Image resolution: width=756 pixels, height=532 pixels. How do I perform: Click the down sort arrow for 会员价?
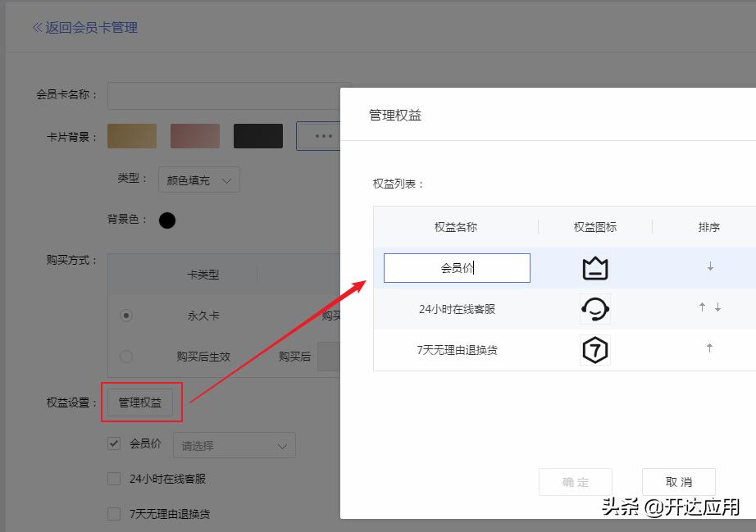click(708, 267)
